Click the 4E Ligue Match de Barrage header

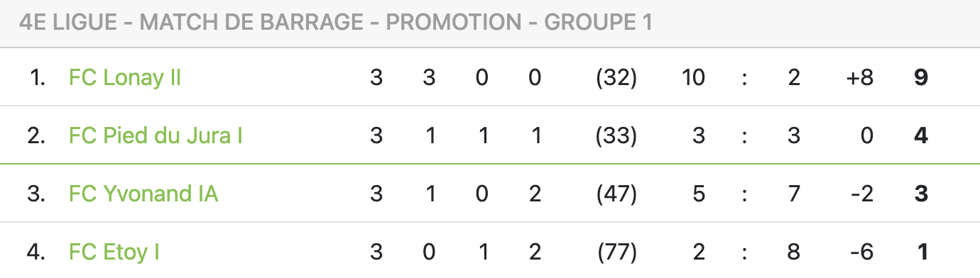336,23
